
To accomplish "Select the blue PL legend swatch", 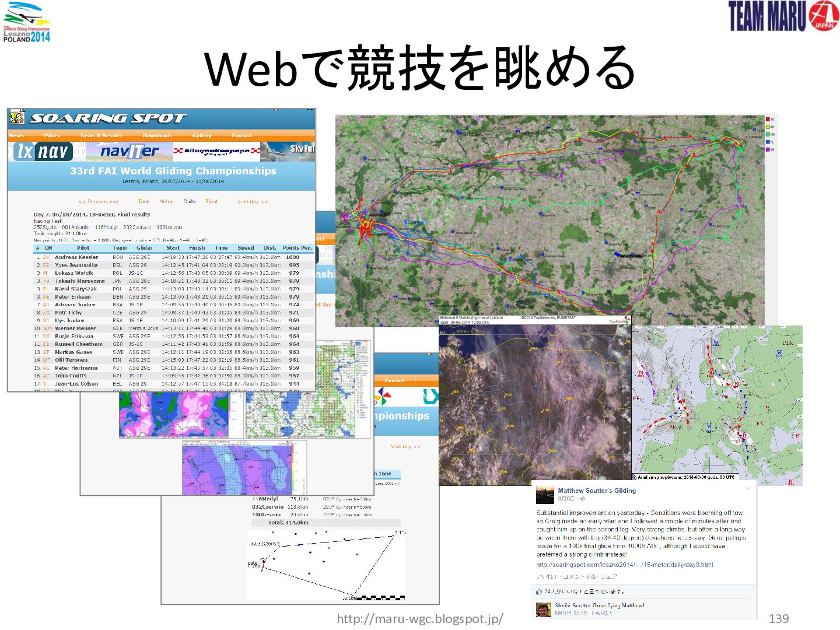I will pos(768,142).
